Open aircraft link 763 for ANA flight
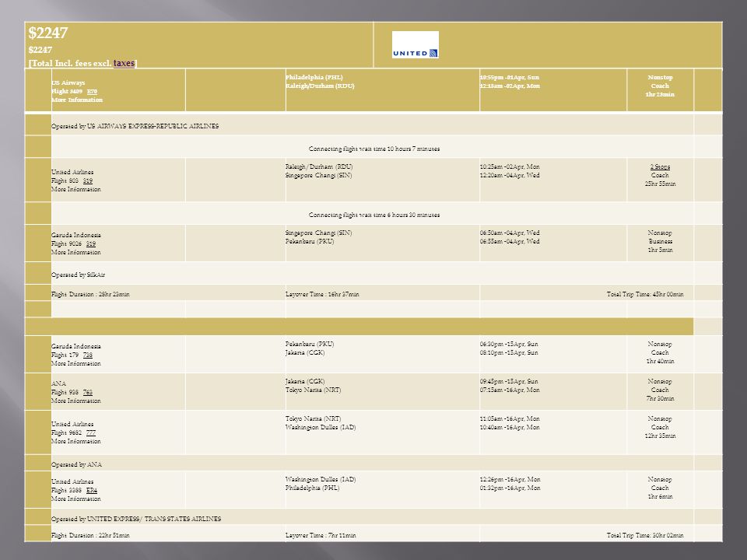747x560 pixels. click(88, 393)
